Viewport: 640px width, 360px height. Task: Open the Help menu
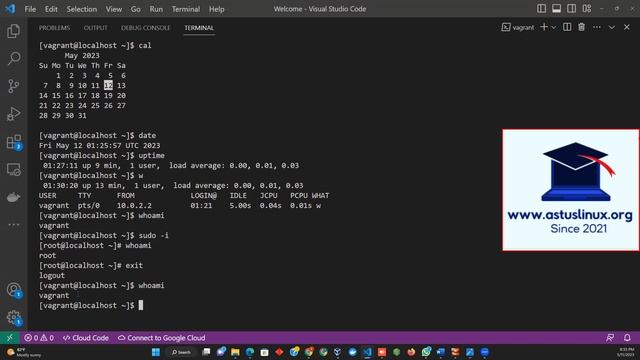tap(217, 9)
